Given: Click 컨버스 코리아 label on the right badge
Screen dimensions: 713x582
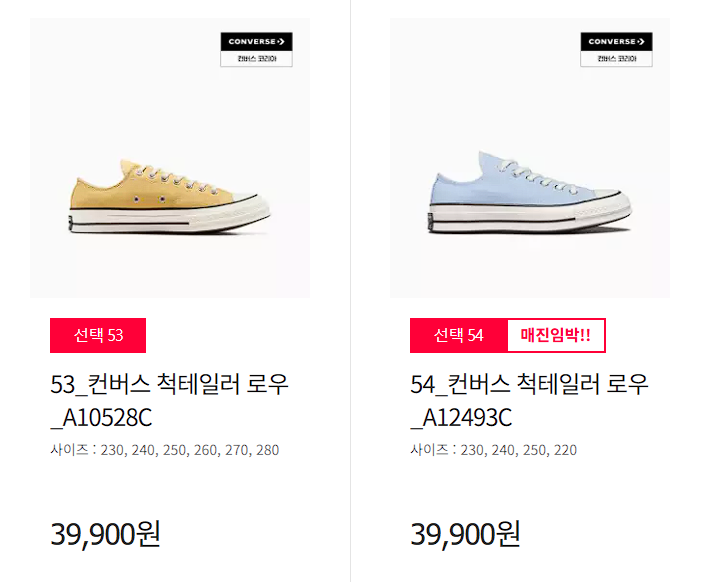Looking at the screenshot, I should tap(616, 59).
